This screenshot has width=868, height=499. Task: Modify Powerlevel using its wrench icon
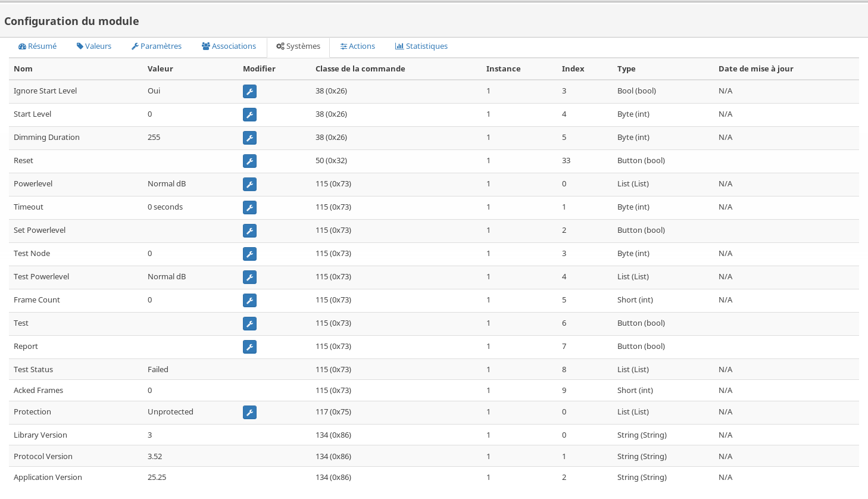pos(249,184)
